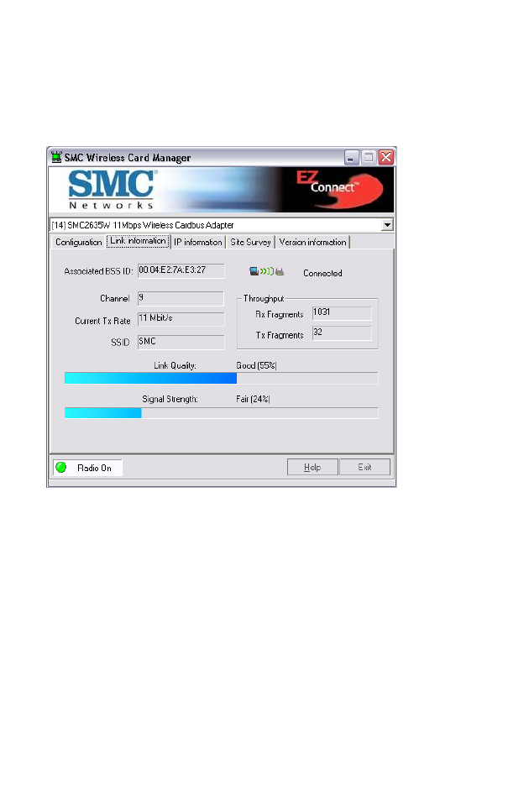The image size is (529, 812).
Task: Open the IP Information tab
Action: coord(197,242)
